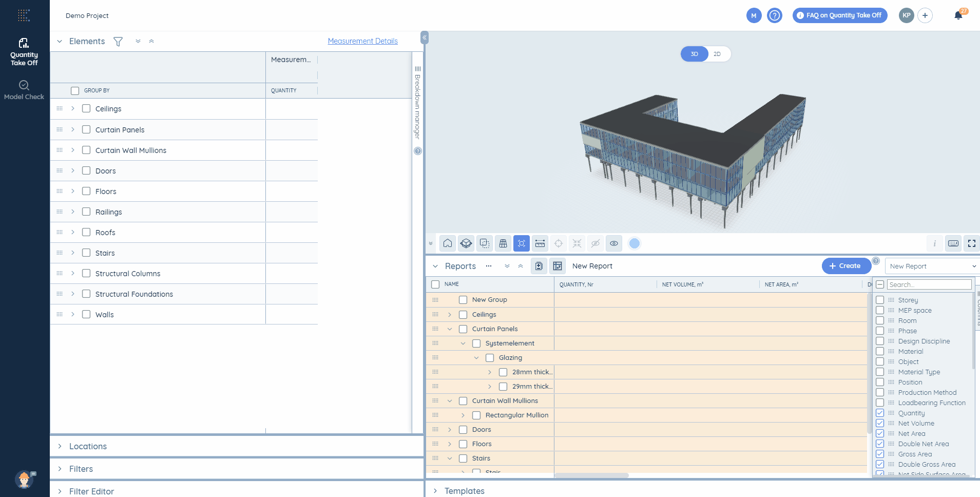Switch viewer to 2D mode

pyautogui.click(x=717, y=54)
